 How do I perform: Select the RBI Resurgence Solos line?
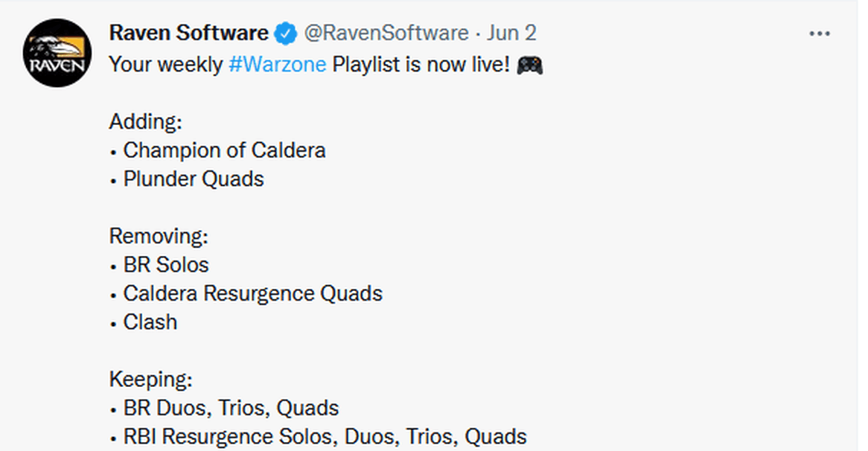(x=319, y=437)
